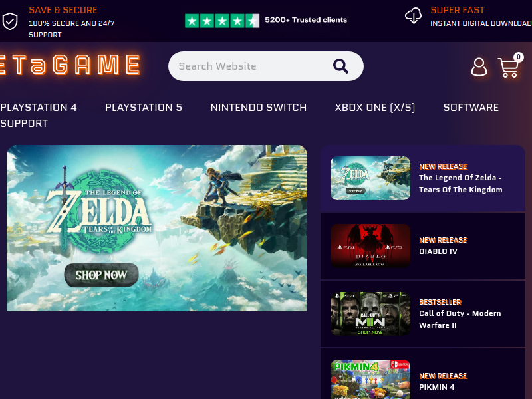Click the cloud download icon
Viewport: 532px width, 399px height.
pyautogui.click(x=413, y=15)
